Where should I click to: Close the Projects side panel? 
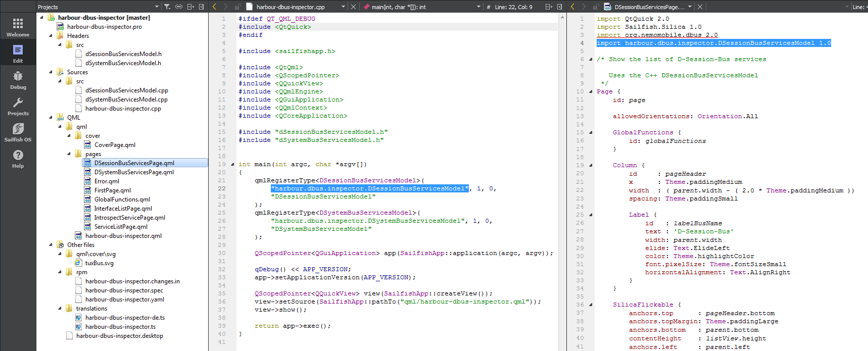(202, 7)
